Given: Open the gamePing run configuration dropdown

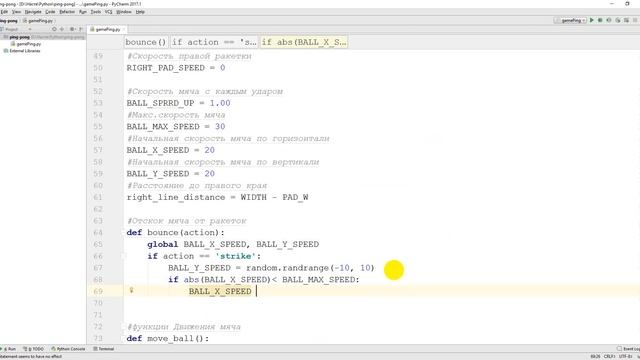Looking at the screenshot, I should tap(570, 20).
